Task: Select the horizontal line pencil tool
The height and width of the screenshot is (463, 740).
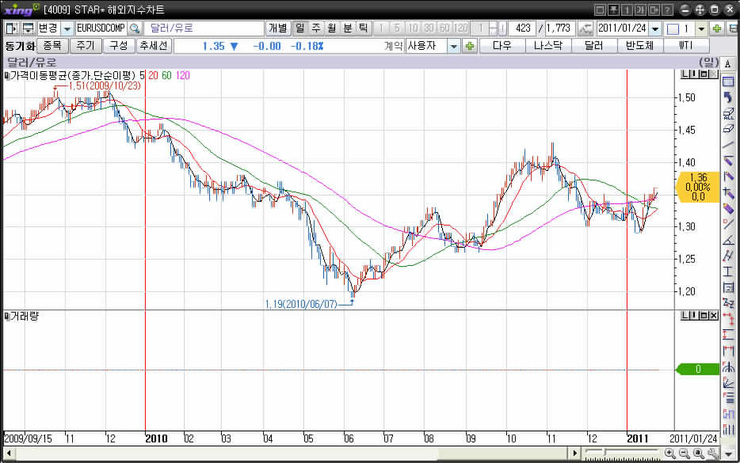Action: coord(728,161)
